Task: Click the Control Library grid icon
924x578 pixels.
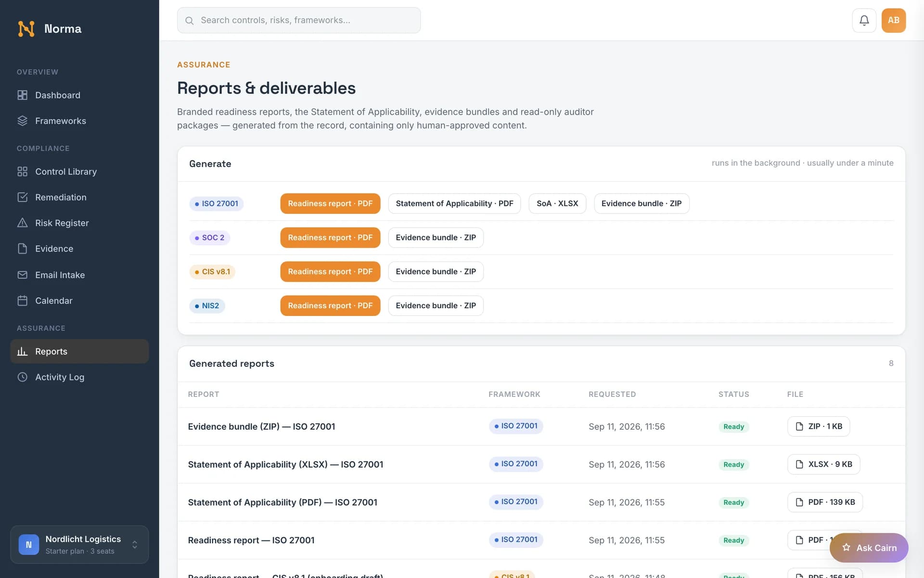Action: [22, 172]
